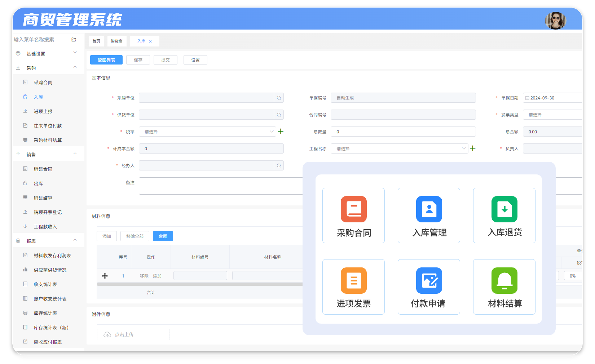Click the search icon in 采购单位 field
This screenshot has width=595, height=364.
[279, 98]
